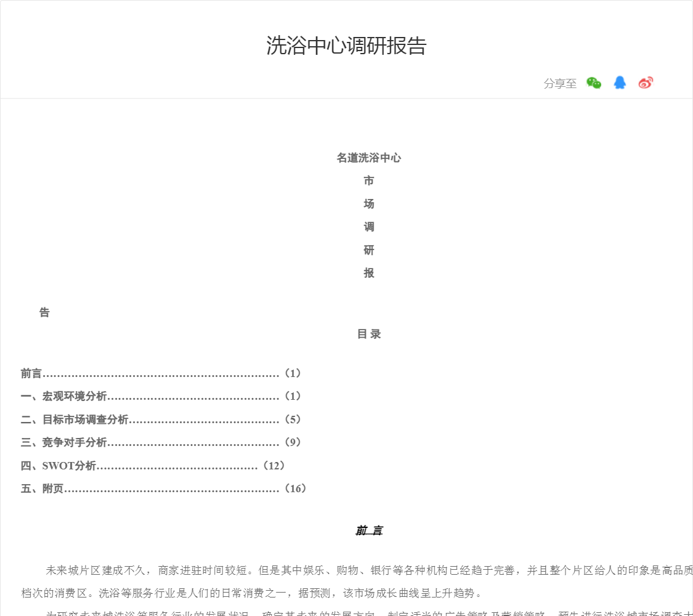Select contents entry 二、目标市场调查分析

tap(161, 419)
